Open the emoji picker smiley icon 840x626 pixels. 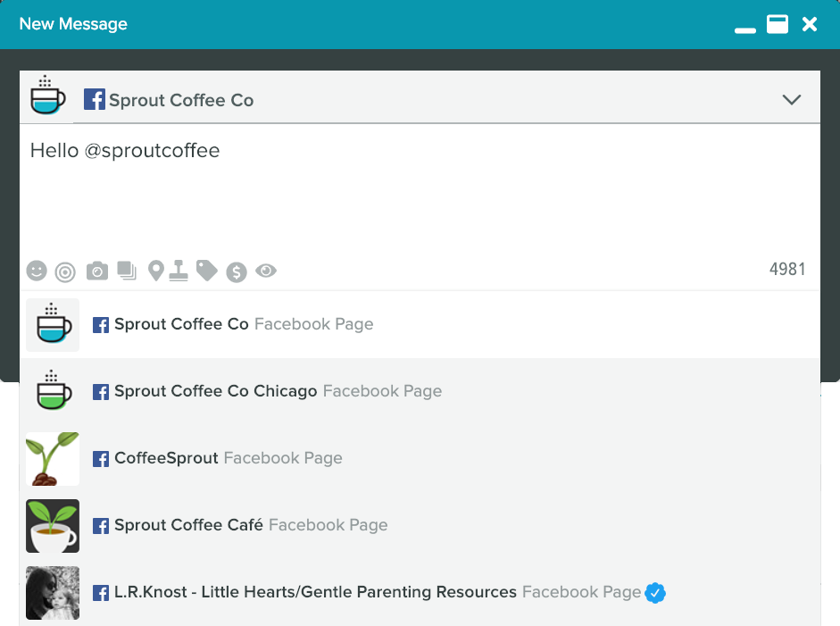click(x=37, y=271)
